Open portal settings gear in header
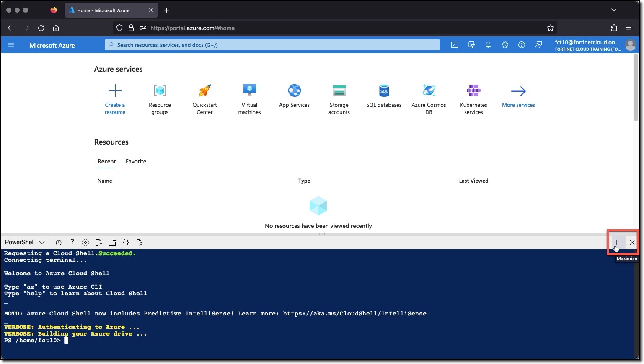Viewport: 644px width, 364px height. coord(505,45)
